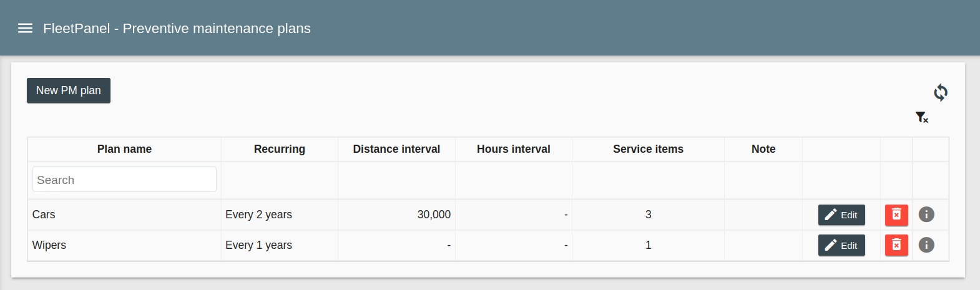Clear filters with the funnel icon

(x=921, y=117)
